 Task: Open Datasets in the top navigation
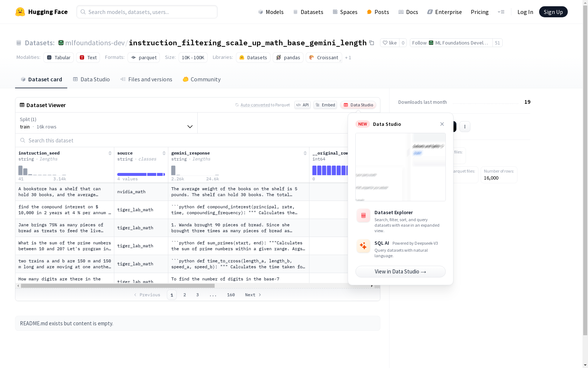(308, 12)
